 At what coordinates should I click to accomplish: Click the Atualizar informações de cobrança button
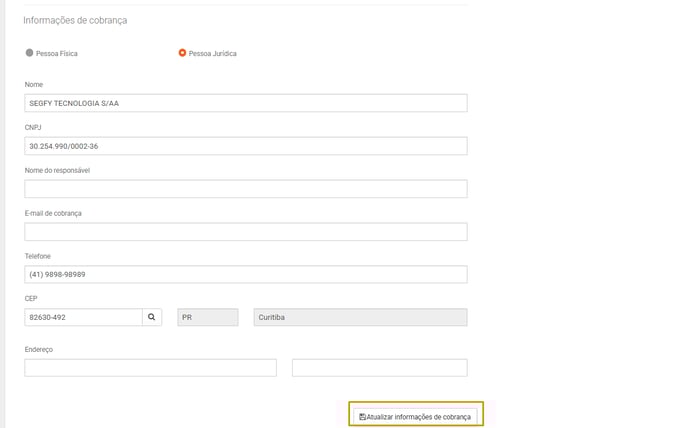pyautogui.click(x=415, y=417)
